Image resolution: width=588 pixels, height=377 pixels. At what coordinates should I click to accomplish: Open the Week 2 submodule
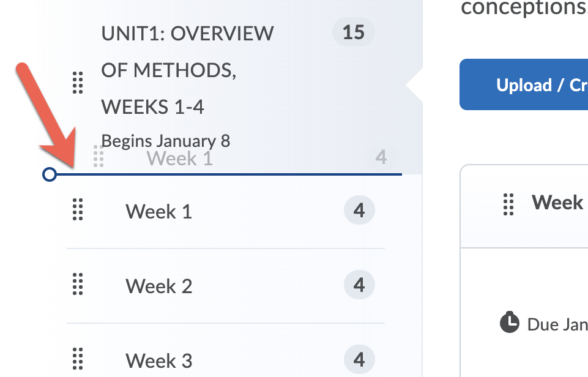[x=158, y=286]
